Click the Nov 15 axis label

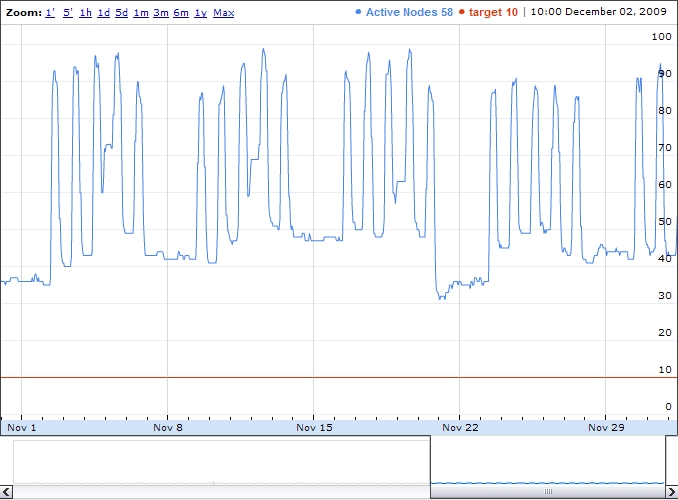[x=314, y=428]
